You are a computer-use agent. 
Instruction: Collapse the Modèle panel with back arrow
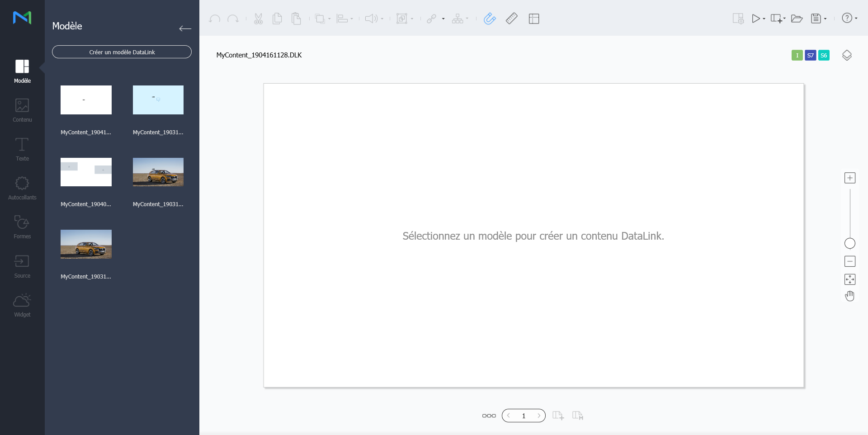[x=185, y=28]
